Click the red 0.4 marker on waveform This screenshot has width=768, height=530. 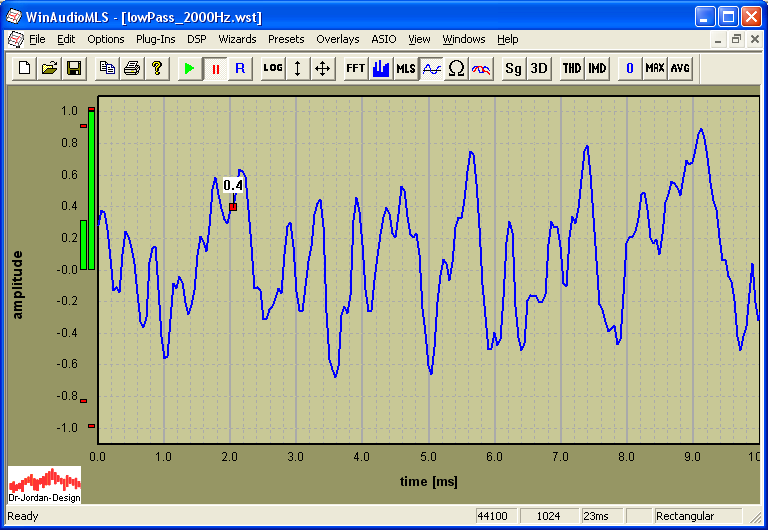[233, 207]
